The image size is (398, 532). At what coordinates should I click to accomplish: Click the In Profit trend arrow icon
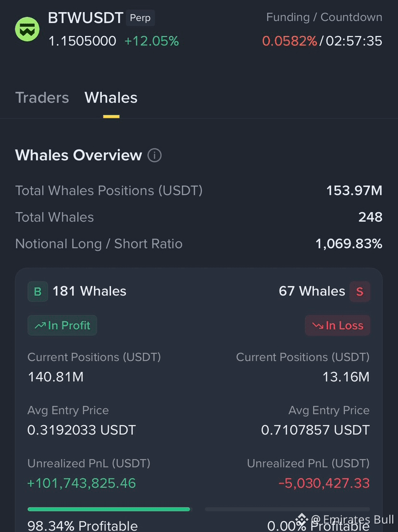point(40,326)
